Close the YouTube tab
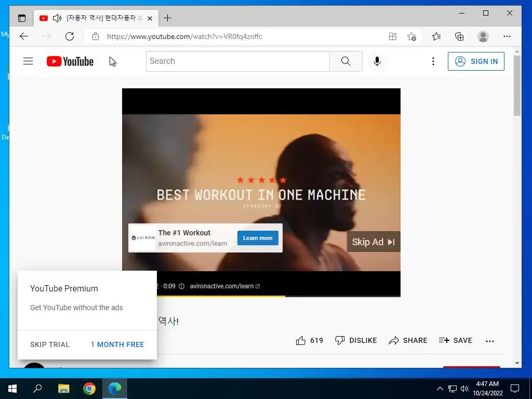This screenshot has height=399, width=532. pyautogui.click(x=150, y=18)
